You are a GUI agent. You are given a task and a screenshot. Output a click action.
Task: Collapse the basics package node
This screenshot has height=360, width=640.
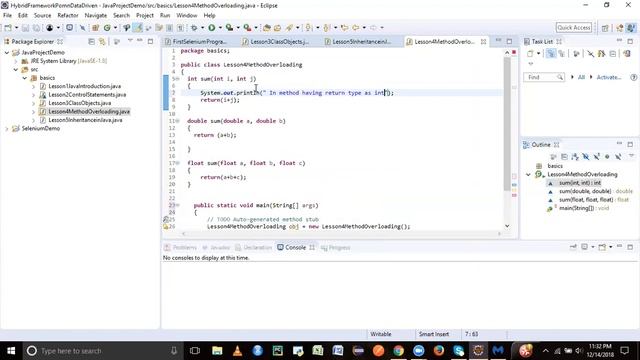25,78
